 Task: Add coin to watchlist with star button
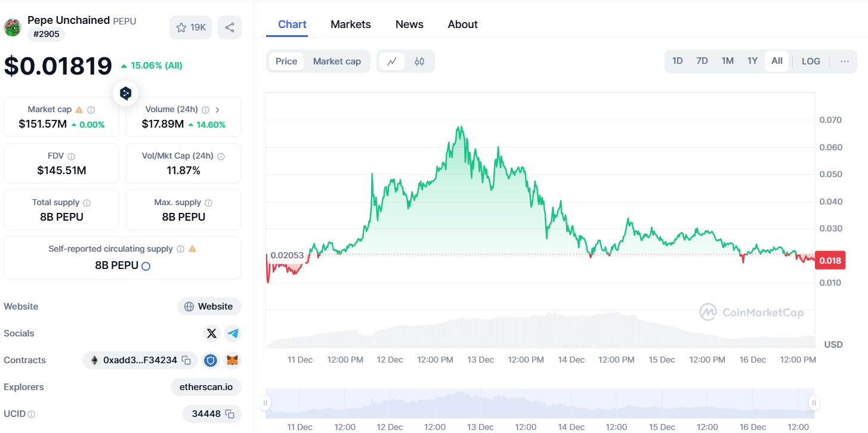[191, 27]
